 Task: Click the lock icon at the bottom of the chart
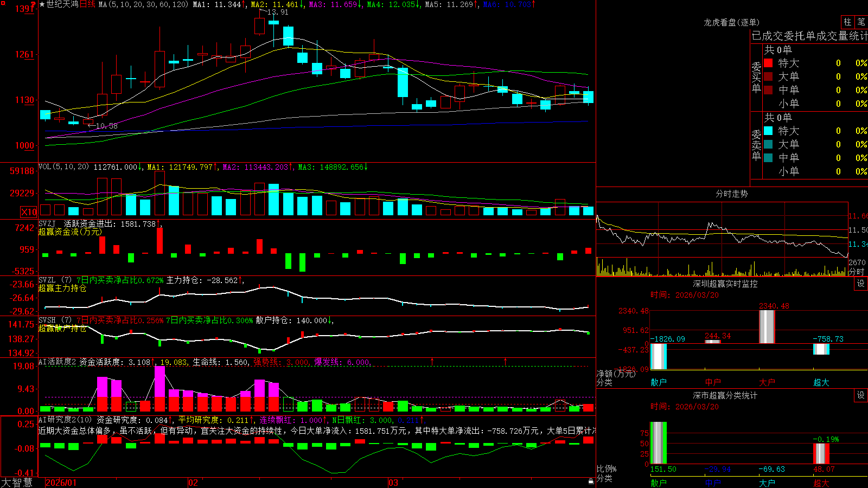tap(591, 481)
